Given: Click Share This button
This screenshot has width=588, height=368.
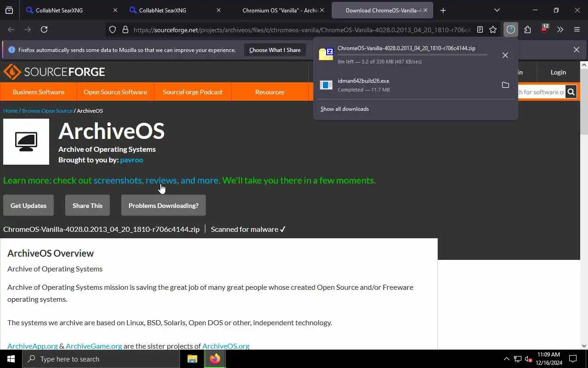Looking at the screenshot, I should (x=87, y=205).
